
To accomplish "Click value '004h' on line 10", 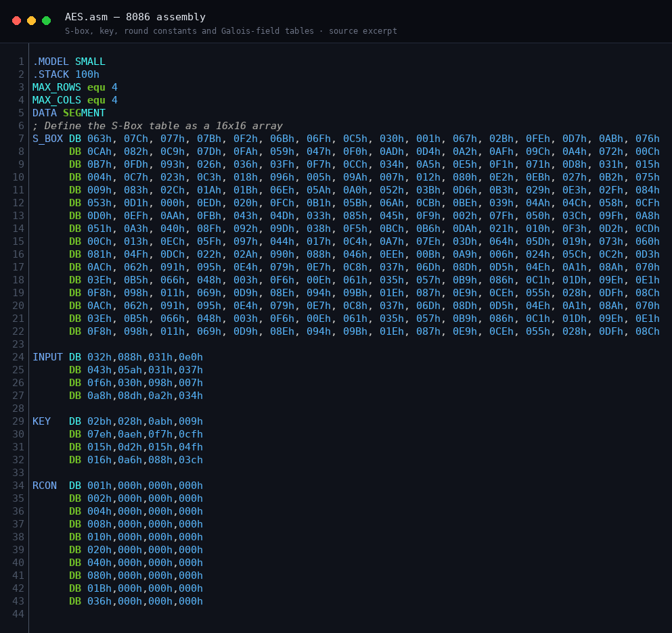I will tap(99, 177).
